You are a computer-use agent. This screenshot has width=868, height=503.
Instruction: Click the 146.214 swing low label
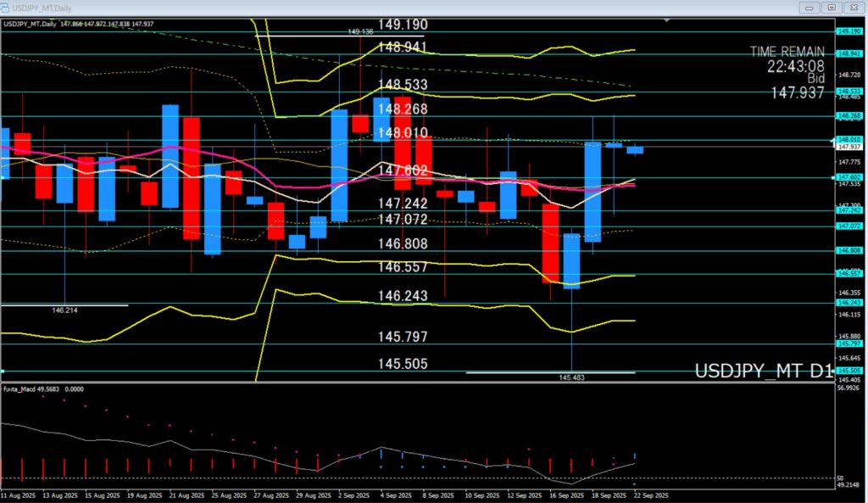[x=64, y=310]
